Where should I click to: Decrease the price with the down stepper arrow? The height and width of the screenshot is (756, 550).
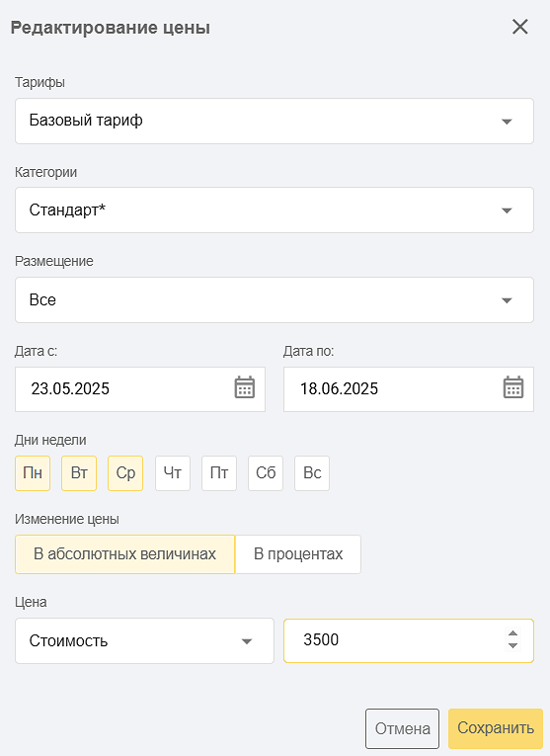[512, 645]
